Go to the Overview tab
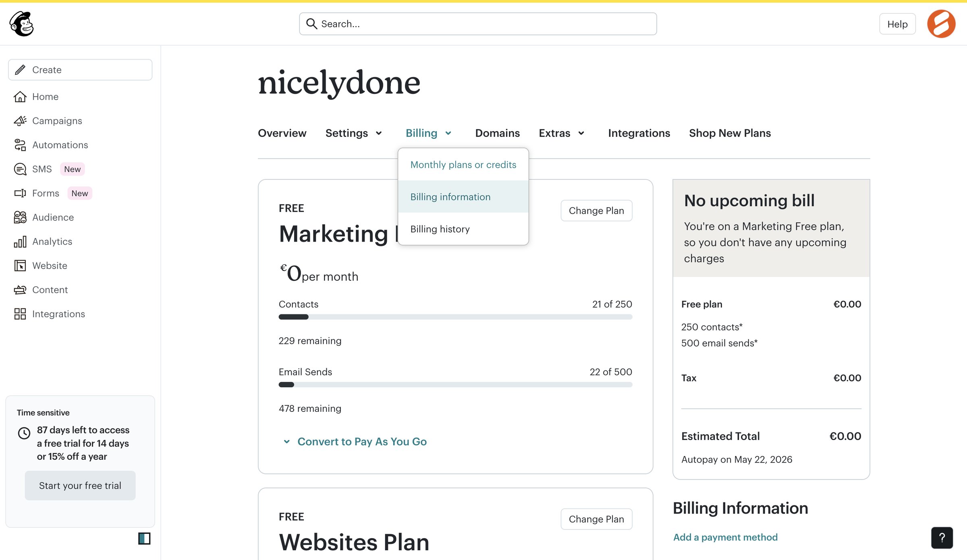The width and height of the screenshot is (967, 560). click(282, 133)
